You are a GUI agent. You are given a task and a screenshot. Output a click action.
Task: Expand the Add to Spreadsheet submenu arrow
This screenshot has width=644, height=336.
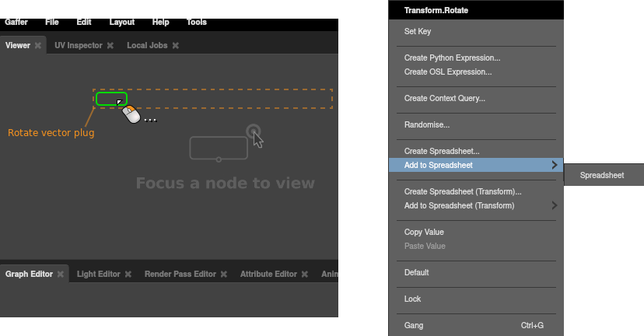pyautogui.click(x=554, y=165)
